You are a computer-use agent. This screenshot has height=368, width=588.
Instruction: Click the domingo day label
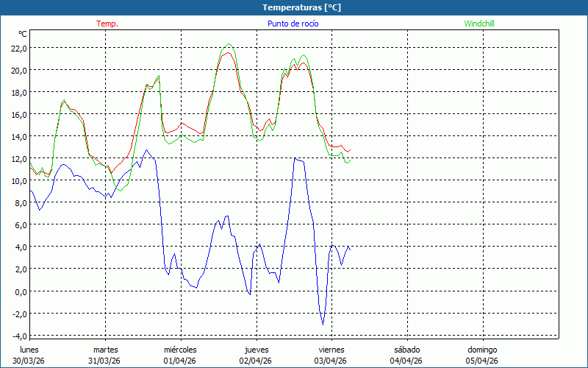tap(482, 350)
